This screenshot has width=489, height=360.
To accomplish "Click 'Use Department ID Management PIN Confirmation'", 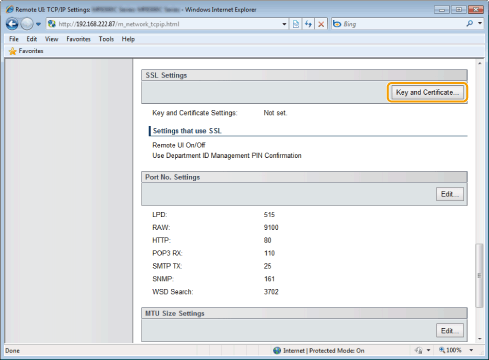I will tap(227, 156).
